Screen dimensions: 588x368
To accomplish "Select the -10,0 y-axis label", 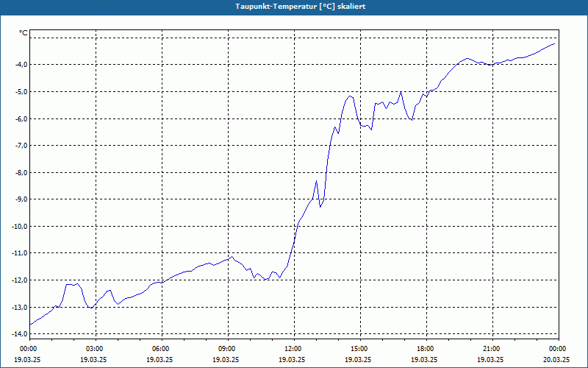I will pyautogui.click(x=21, y=226).
